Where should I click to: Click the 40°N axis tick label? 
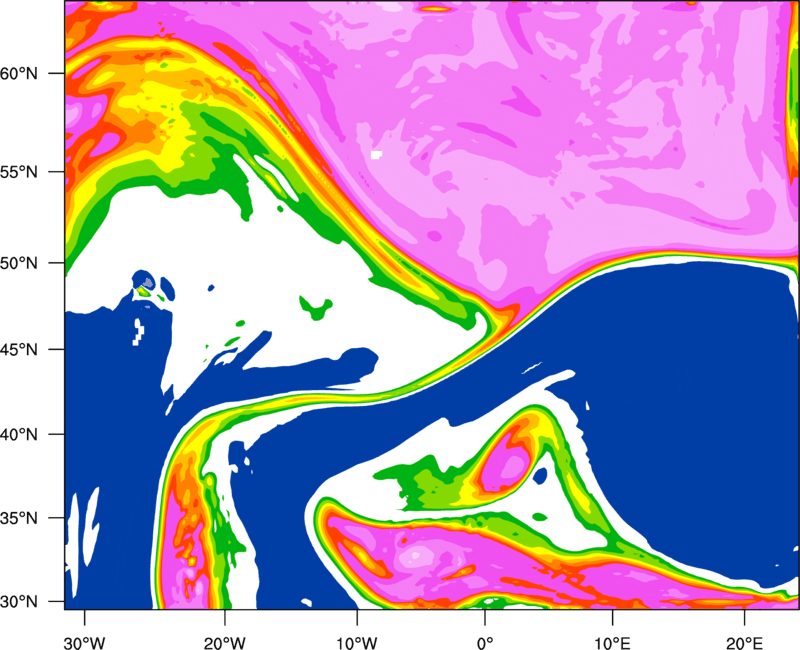coord(19,435)
